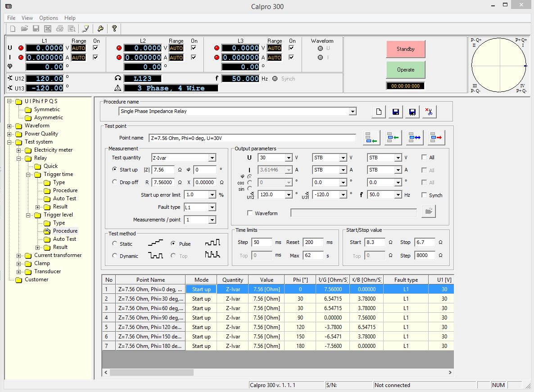Click the floppy icon with dashes underneath
The height and width of the screenshot is (392, 534).
click(x=412, y=112)
